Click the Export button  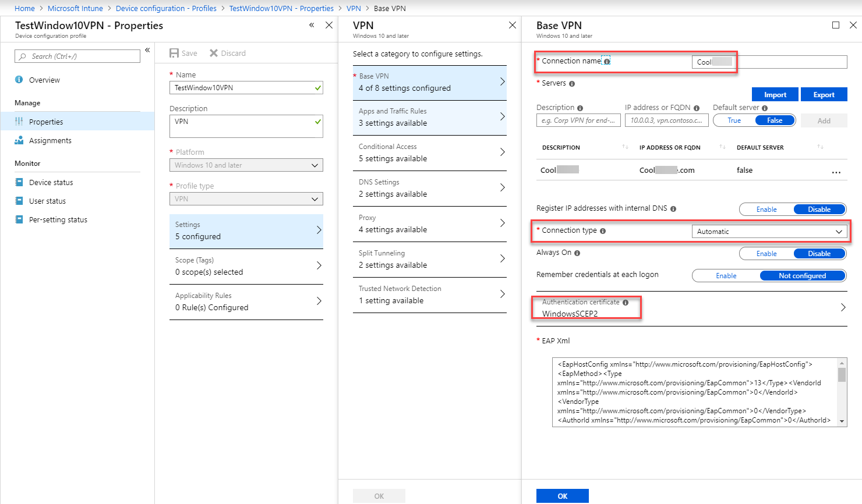pyautogui.click(x=824, y=95)
